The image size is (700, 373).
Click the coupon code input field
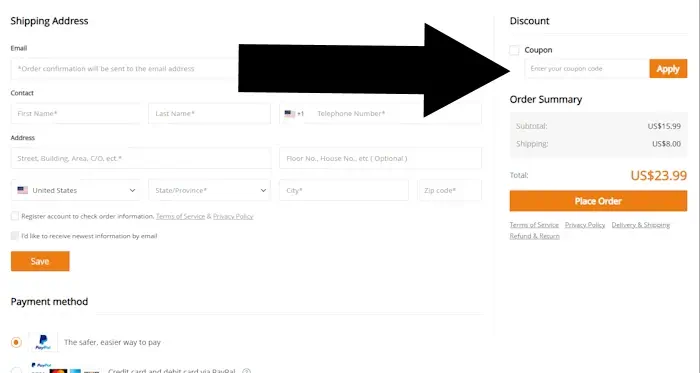coord(587,69)
